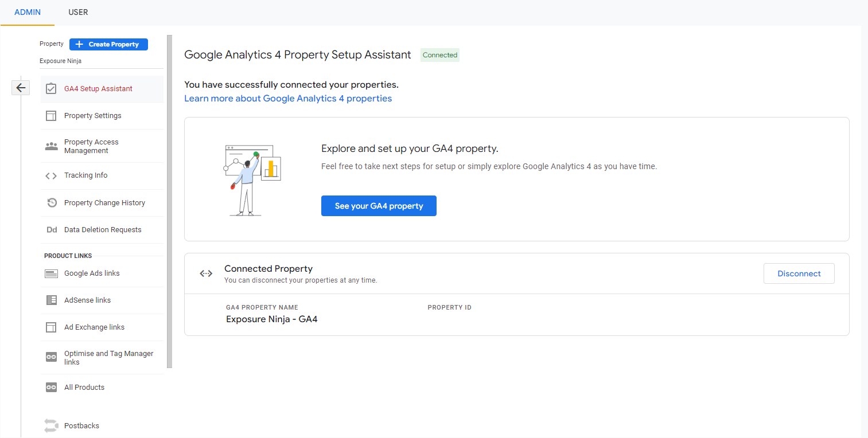Click the Property Settings panel icon

coord(51,115)
